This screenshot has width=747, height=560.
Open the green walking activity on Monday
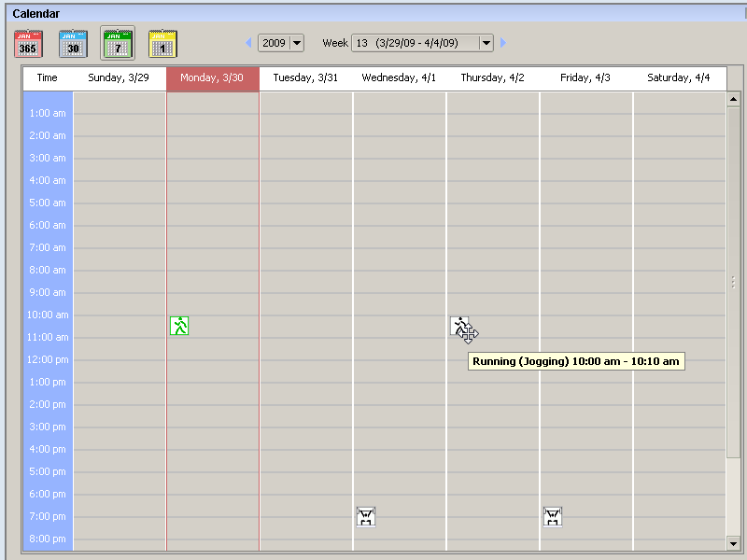pyautogui.click(x=179, y=326)
